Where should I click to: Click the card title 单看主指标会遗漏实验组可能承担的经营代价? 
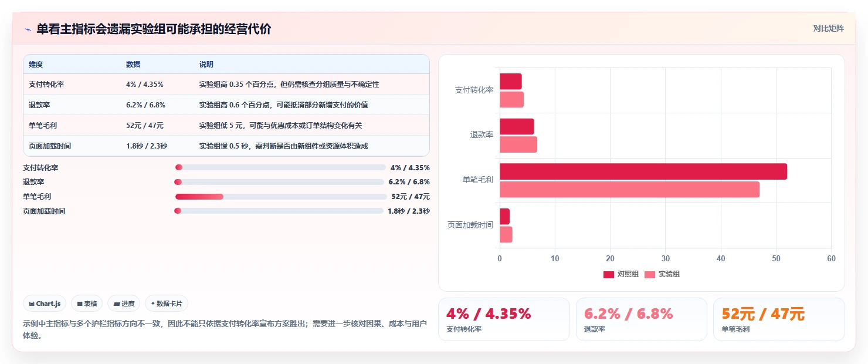(x=154, y=29)
